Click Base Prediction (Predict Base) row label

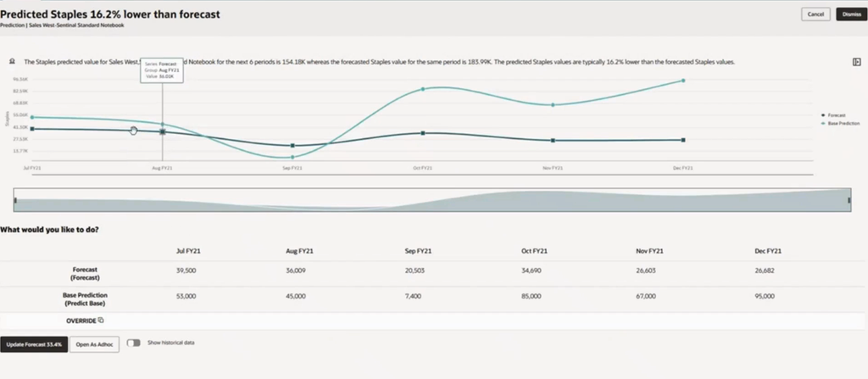[x=86, y=299]
